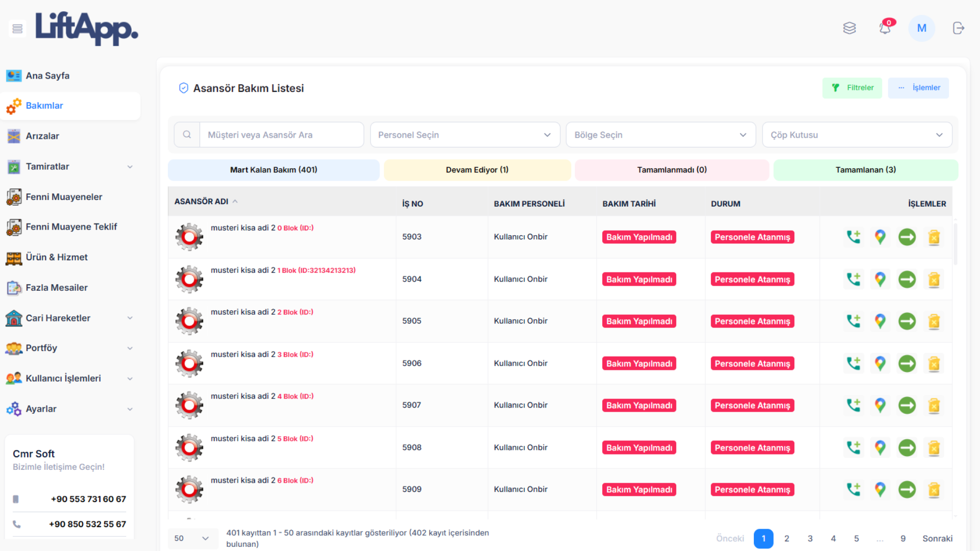Click the Filtreler button

(x=852, y=88)
